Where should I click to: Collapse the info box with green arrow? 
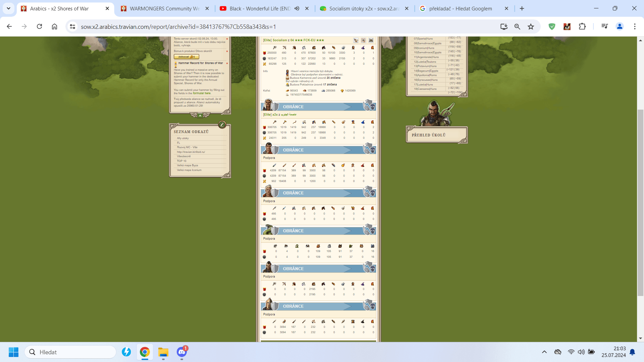[x=200, y=116]
